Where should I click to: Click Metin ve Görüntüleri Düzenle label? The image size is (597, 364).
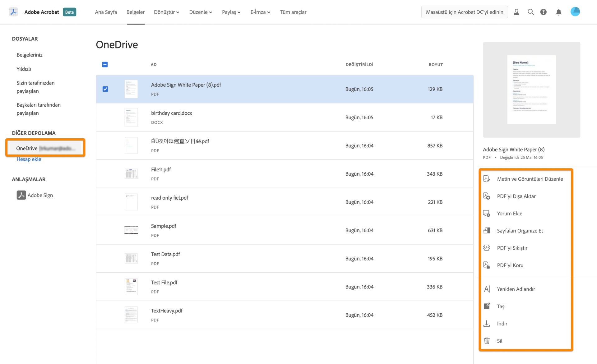click(x=530, y=179)
